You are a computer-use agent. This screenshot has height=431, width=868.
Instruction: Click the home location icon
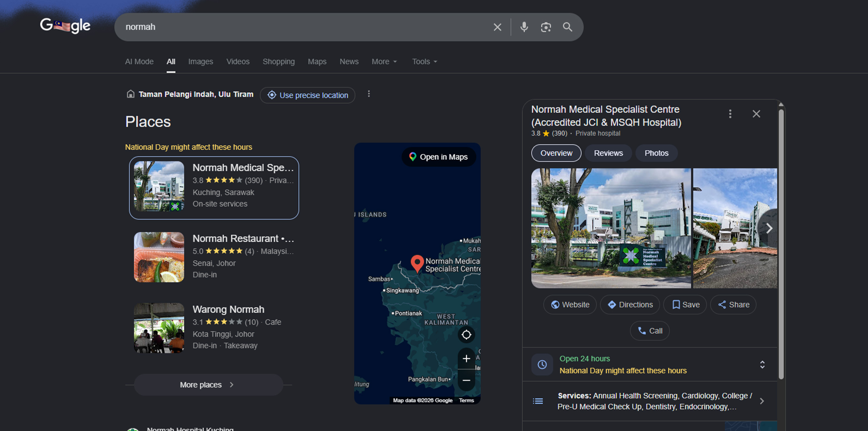tap(131, 94)
